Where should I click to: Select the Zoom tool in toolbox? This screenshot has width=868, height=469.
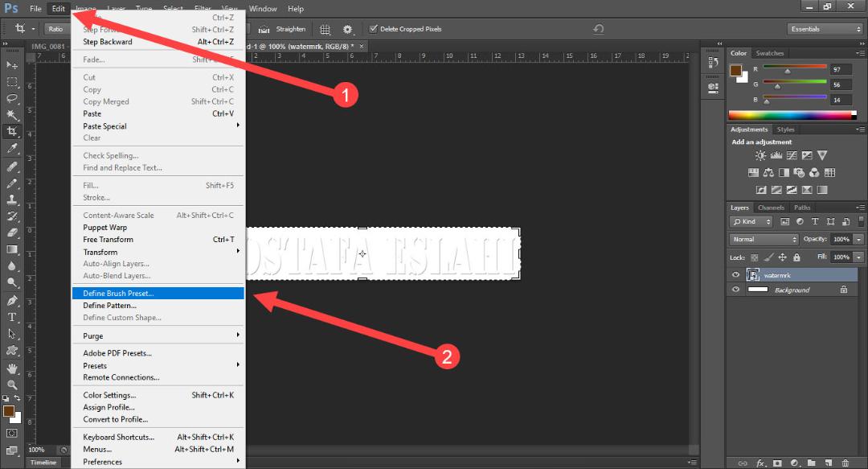tap(11, 385)
